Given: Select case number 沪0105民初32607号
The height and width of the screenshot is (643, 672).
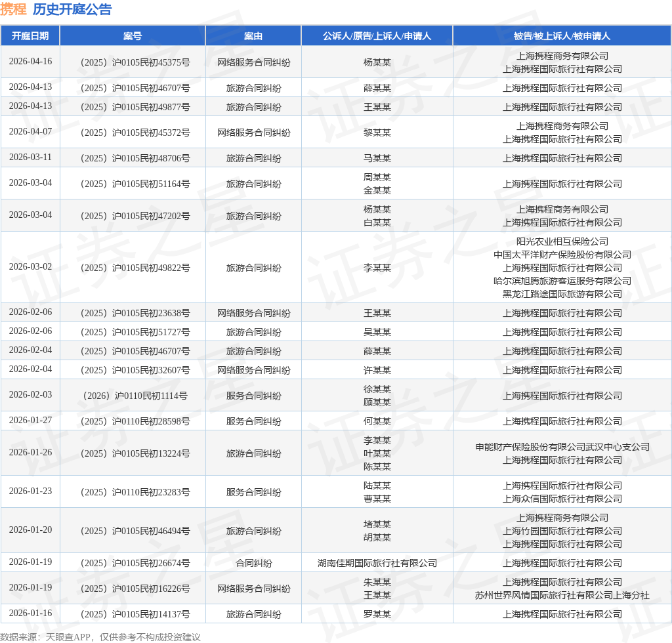Looking at the screenshot, I should point(135,370).
